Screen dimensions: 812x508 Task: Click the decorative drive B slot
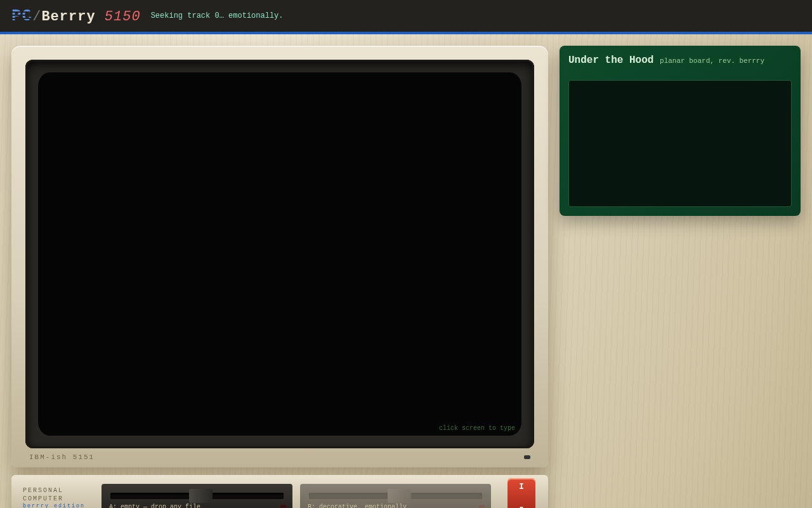pos(395,496)
